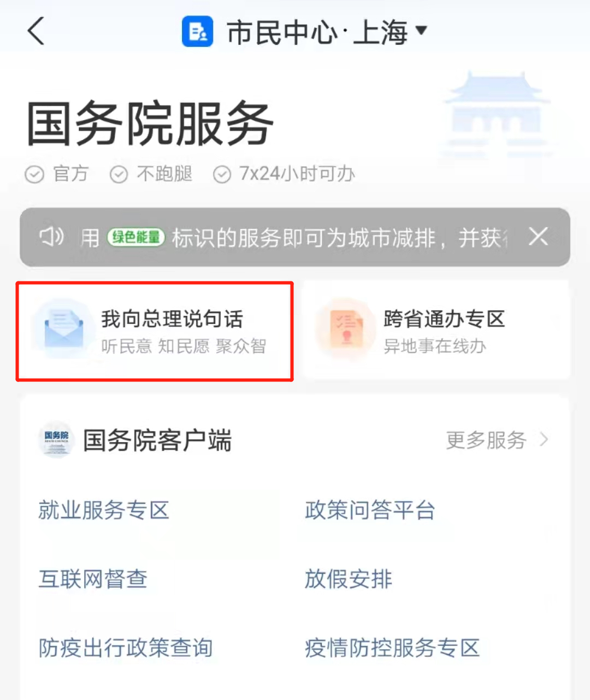Open the 防疫出行政策查询 link
This screenshot has width=590, height=700.
click(126, 648)
